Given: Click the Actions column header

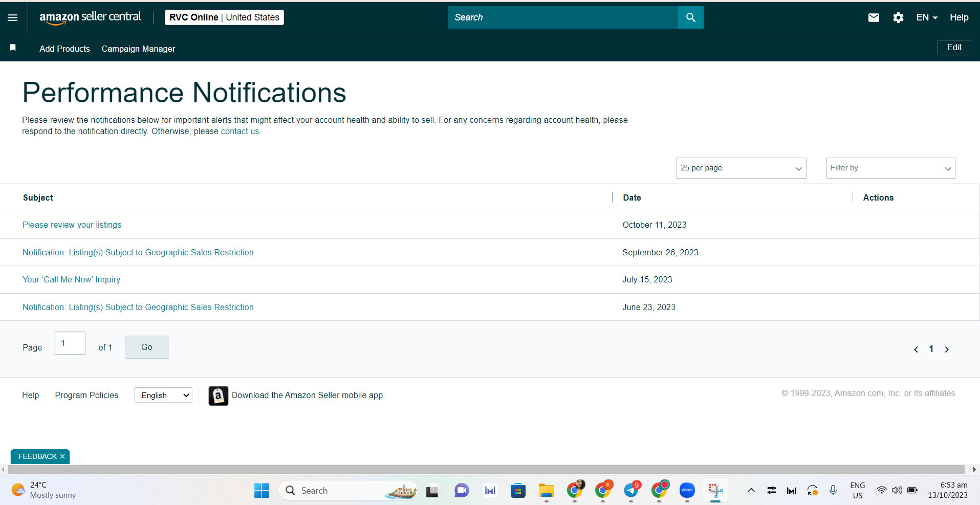Looking at the screenshot, I should [x=878, y=197].
